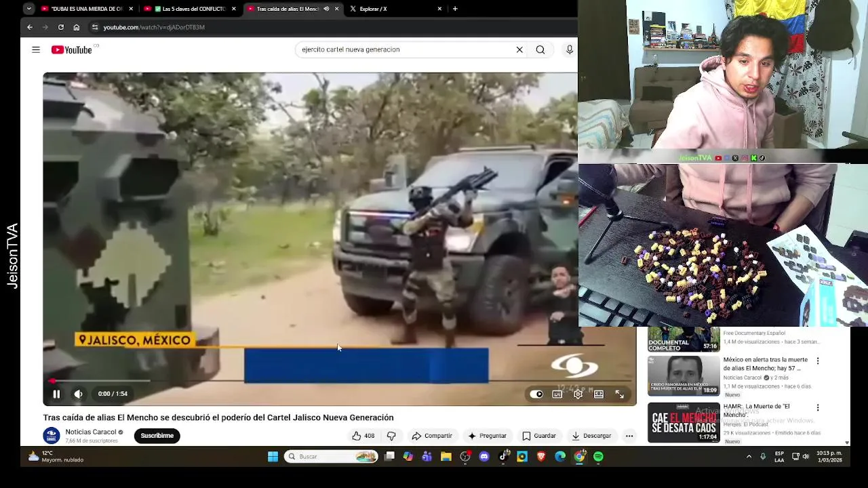Switch to theater mode in the player

tap(599, 394)
